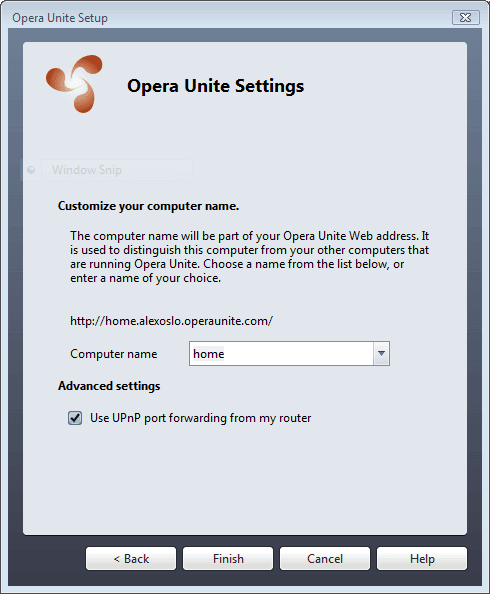Click the 'Use UPnP port forwarding' label text
This screenshot has width=490, height=594.
click(x=200, y=418)
